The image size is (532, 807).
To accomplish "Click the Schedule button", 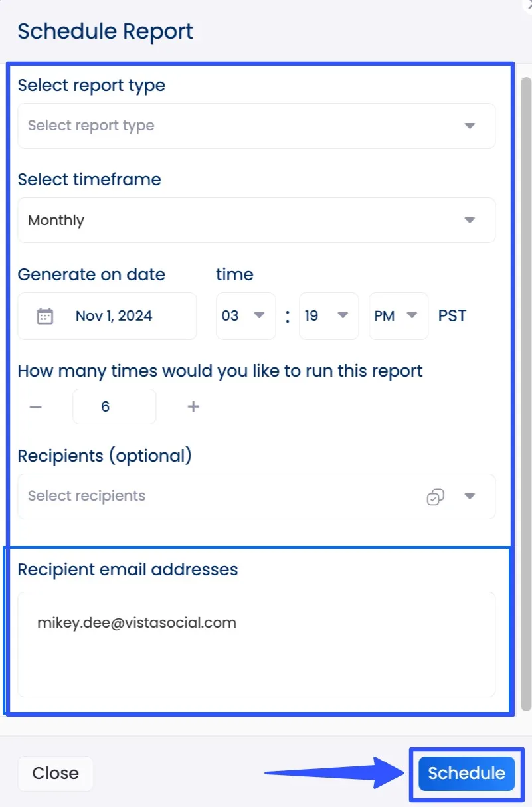I will 466,773.
